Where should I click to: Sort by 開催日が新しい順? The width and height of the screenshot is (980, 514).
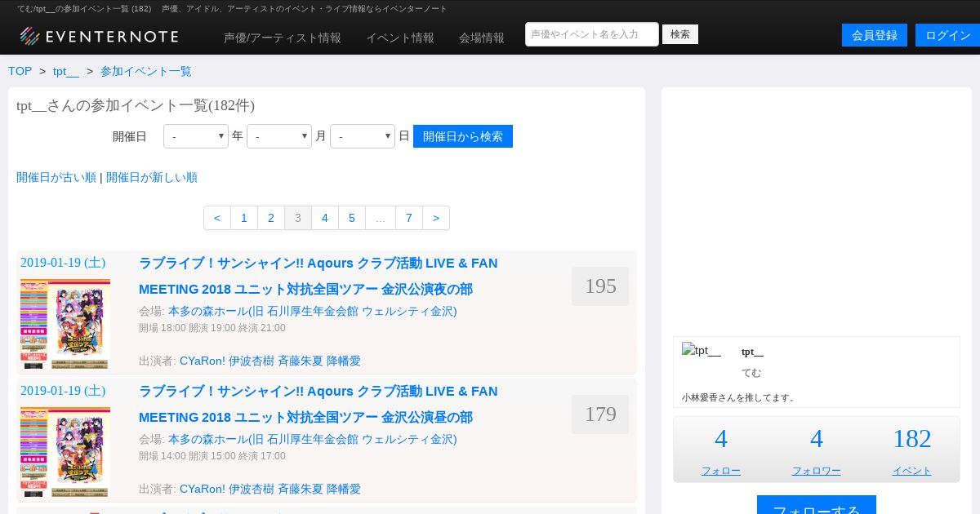click(x=152, y=177)
